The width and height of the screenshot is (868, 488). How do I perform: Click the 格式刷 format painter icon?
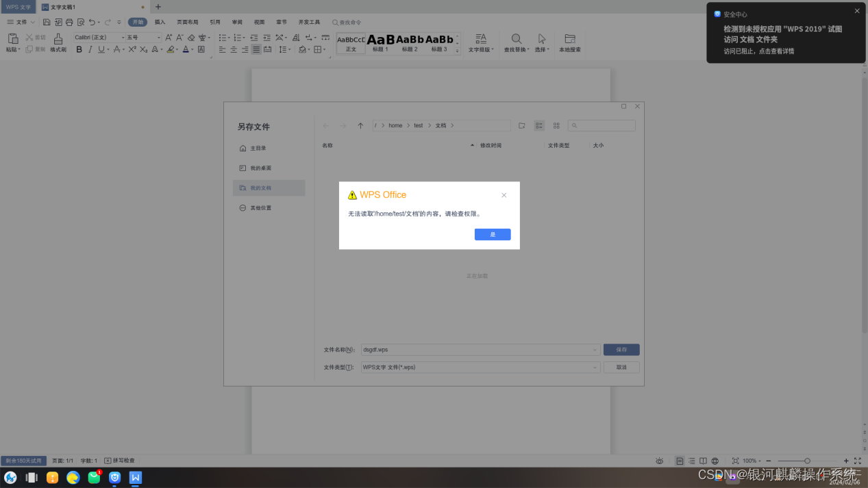(58, 42)
